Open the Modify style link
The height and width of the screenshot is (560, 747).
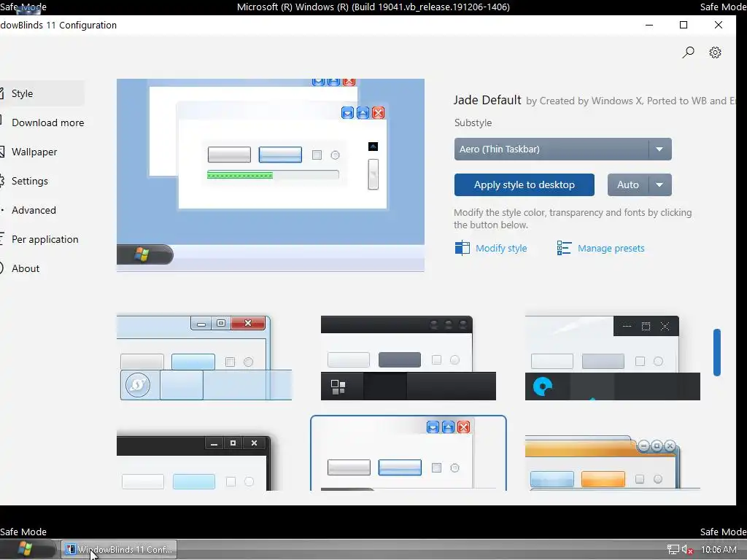[x=500, y=248]
